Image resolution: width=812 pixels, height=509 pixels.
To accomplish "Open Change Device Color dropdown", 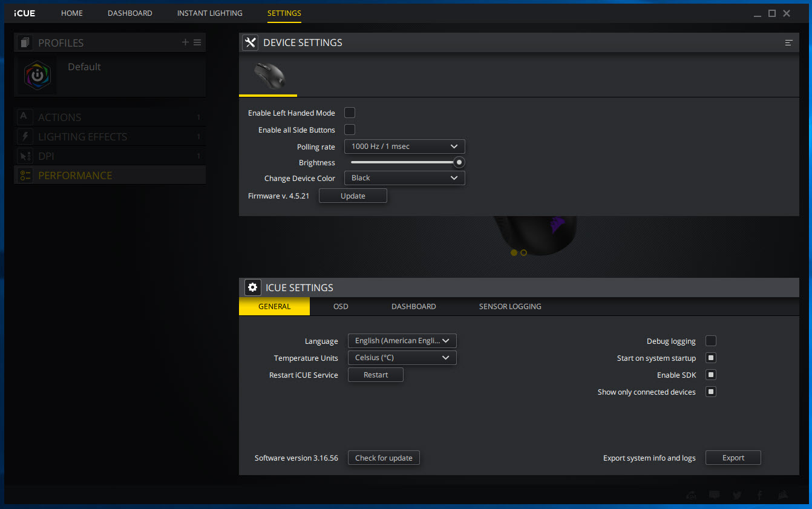I will point(404,178).
